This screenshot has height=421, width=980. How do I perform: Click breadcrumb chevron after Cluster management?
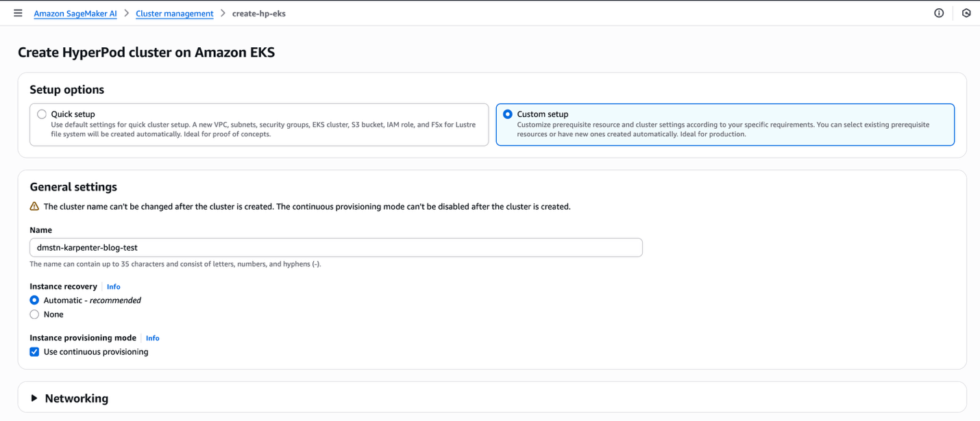(x=223, y=13)
